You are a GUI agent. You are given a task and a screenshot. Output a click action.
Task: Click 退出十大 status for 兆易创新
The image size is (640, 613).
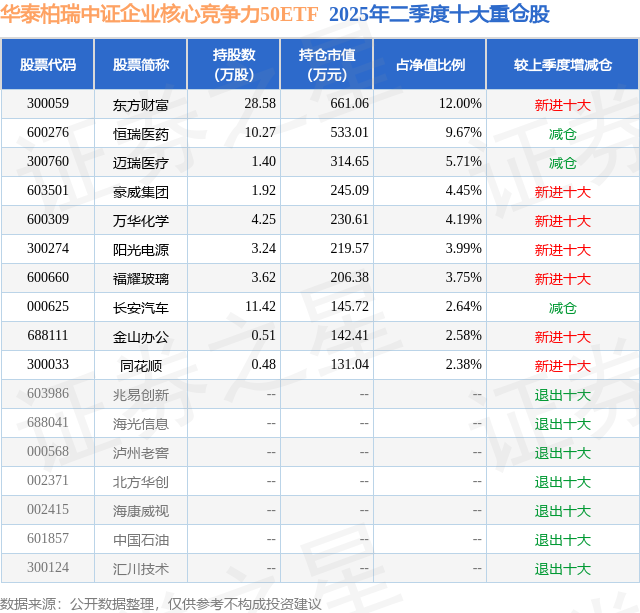click(563, 395)
